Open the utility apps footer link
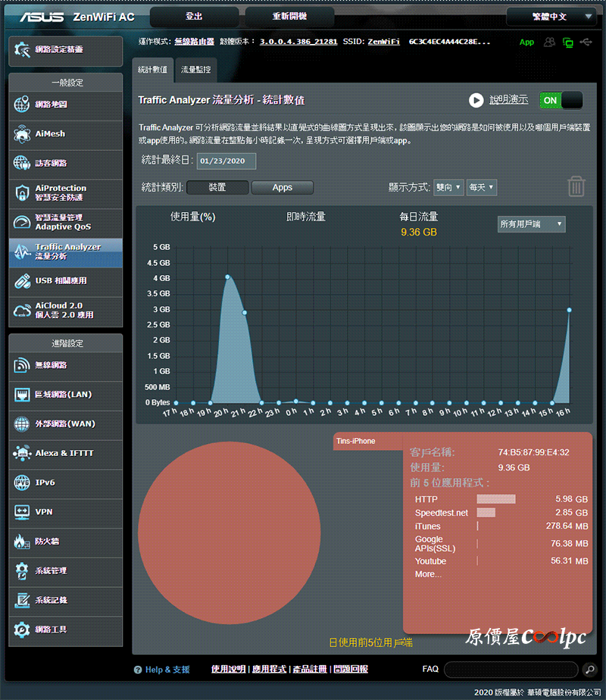606x700 pixels. coord(269,669)
